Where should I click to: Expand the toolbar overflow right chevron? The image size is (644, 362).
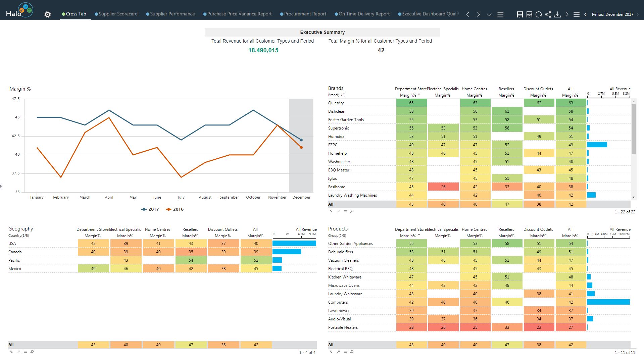(567, 14)
